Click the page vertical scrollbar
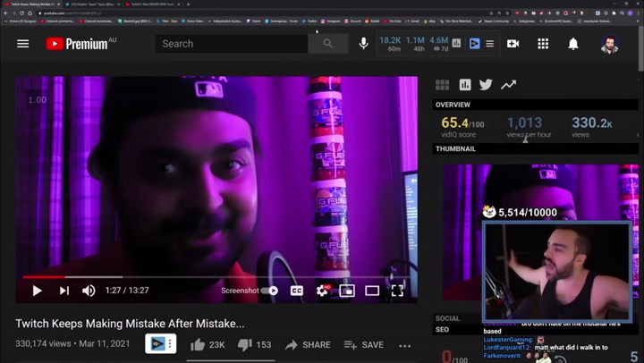 tap(640, 49)
